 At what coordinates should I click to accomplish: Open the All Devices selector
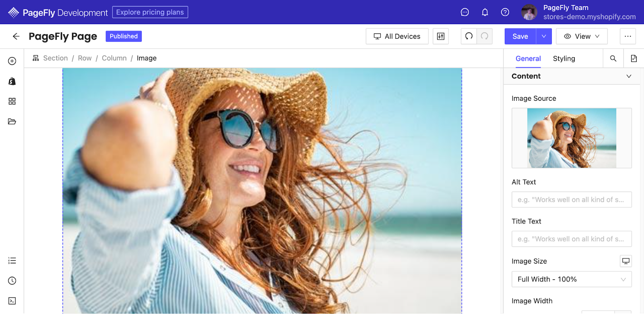[397, 36]
